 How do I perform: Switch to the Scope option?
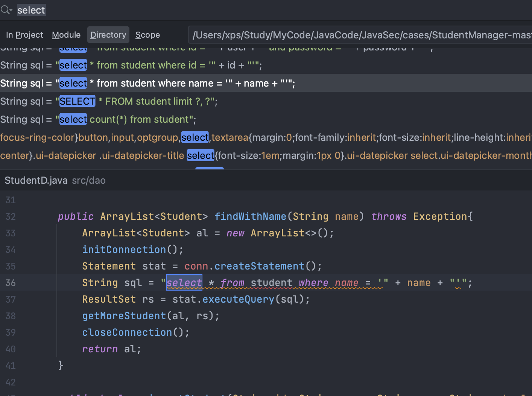(147, 35)
